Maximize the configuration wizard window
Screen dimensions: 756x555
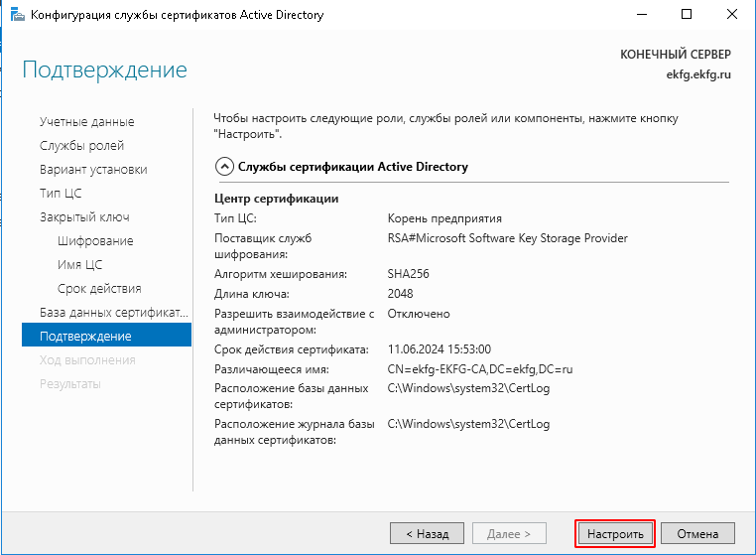[x=687, y=15]
